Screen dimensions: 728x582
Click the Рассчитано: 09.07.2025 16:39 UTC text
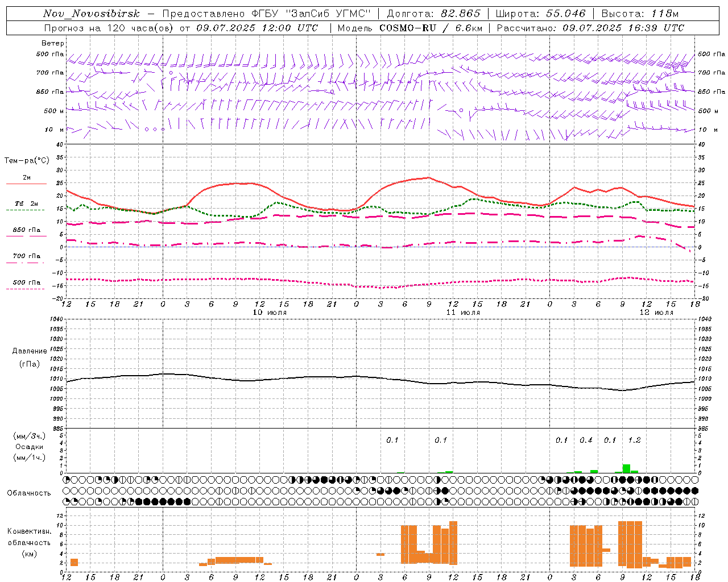click(x=590, y=28)
